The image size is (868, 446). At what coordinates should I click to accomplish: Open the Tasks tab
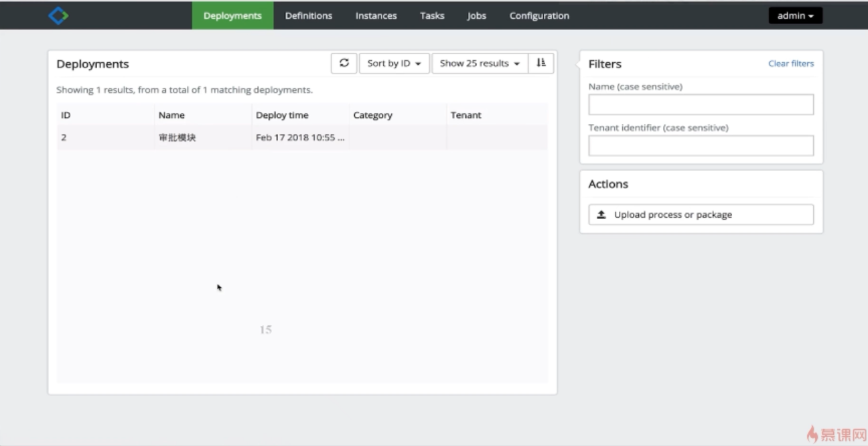click(432, 15)
